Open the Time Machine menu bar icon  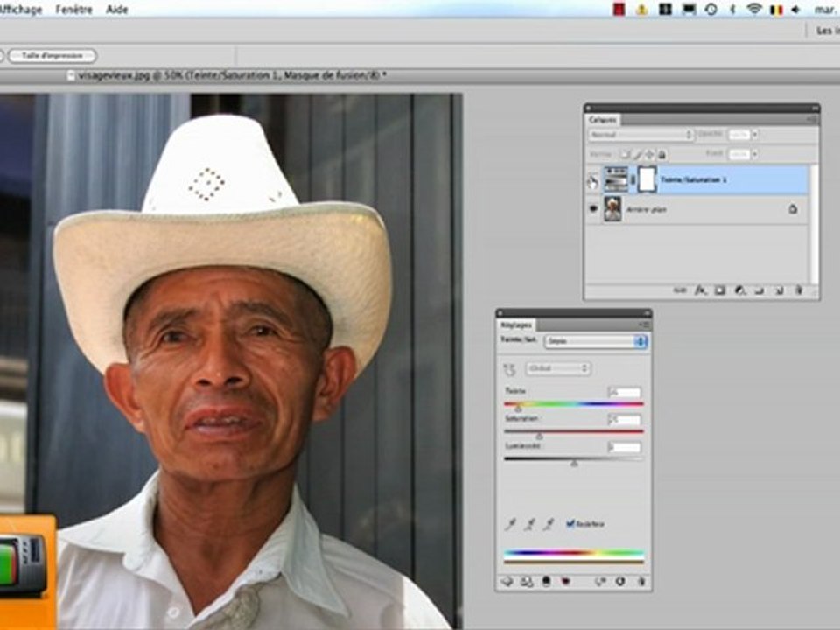point(710,9)
